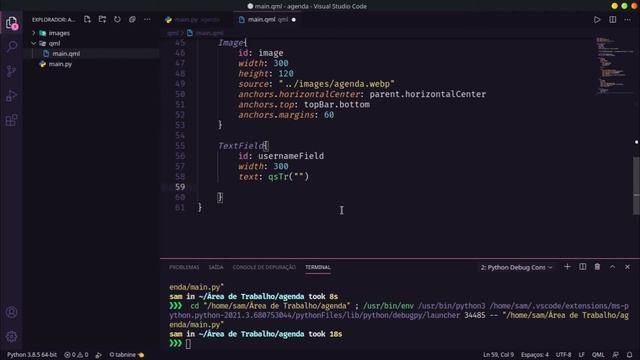Click the Python 3.8.5 64-bit interpreter
Viewport: 640px width, 360px height.
[x=32, y=355]
